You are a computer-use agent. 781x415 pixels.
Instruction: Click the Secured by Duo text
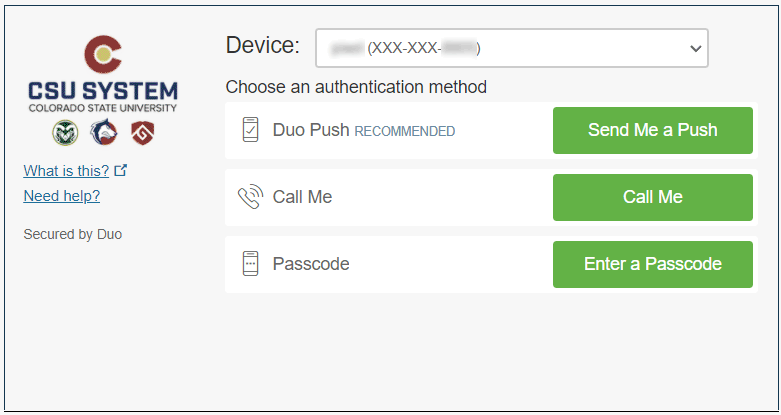(72, 234)
